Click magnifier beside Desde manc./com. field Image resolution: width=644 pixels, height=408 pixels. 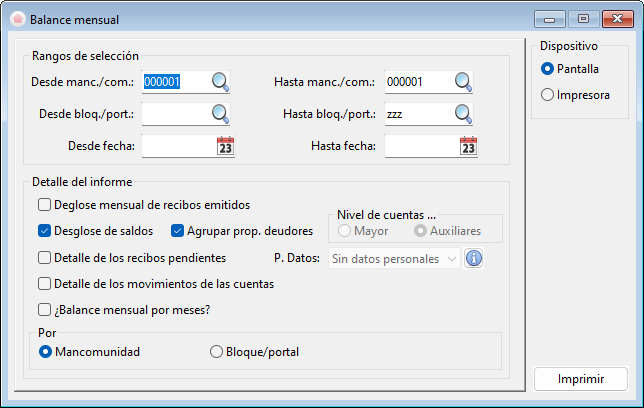tap(220, 82)
